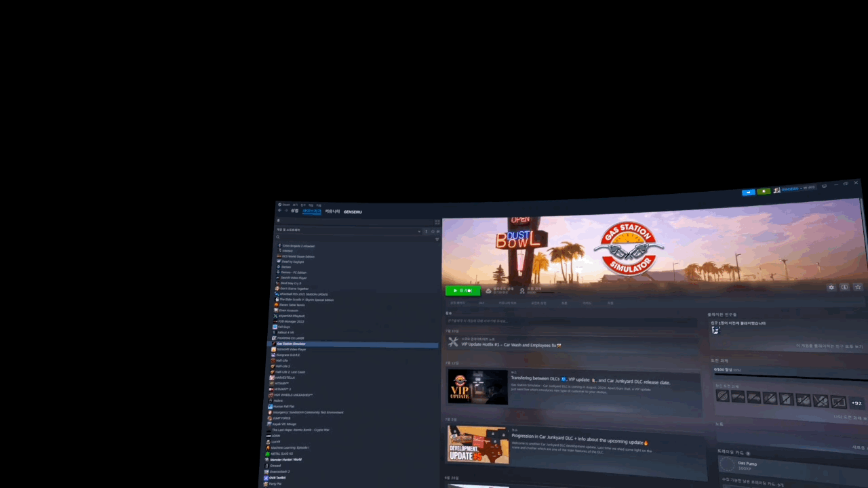Click the cloud sync status icon
The width and height of the screenshot is (868, 488).
click(488, 291)
